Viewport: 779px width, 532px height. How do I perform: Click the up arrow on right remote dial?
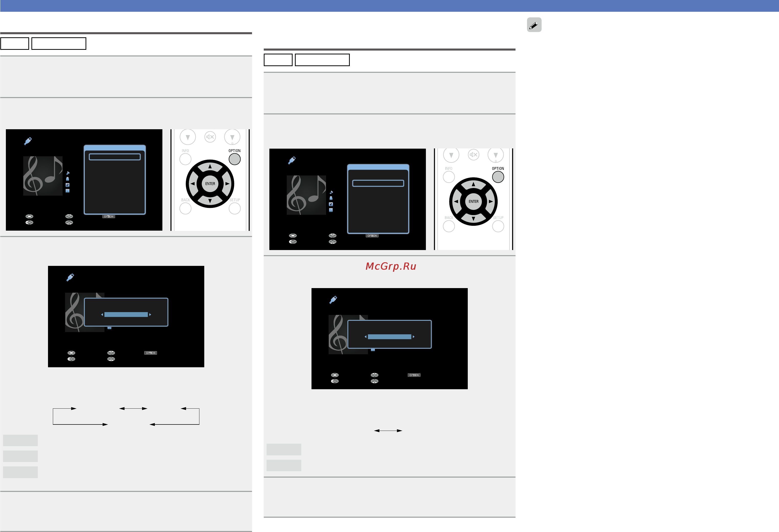[474, 184]
